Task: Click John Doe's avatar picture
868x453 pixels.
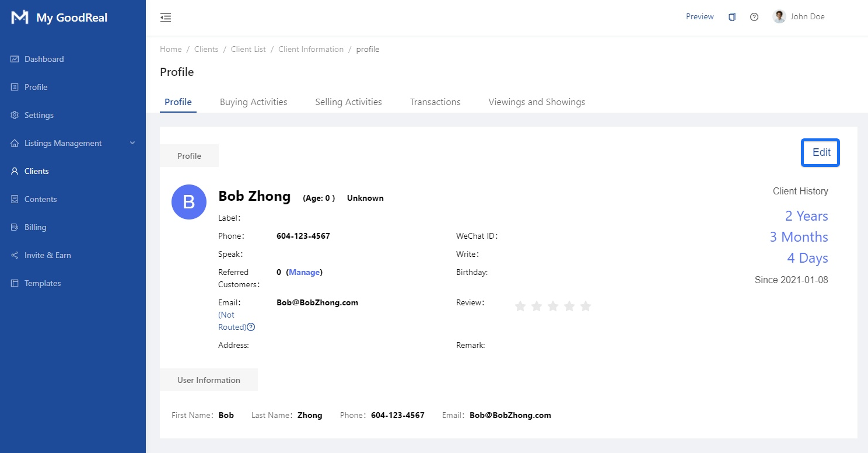Action: click(779, 17)
